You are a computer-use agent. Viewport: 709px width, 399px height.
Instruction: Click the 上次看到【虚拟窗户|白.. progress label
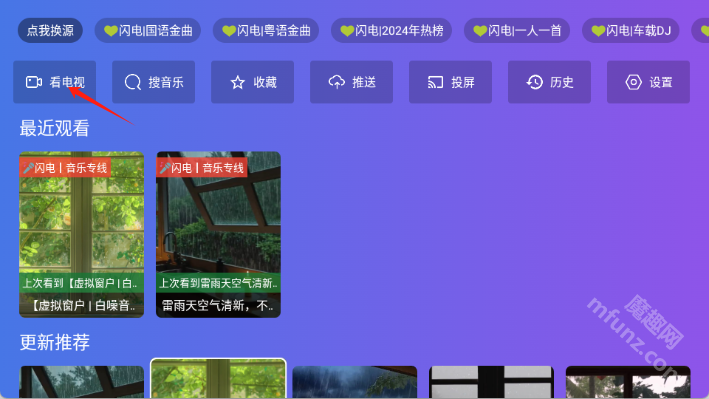(81, 283)
